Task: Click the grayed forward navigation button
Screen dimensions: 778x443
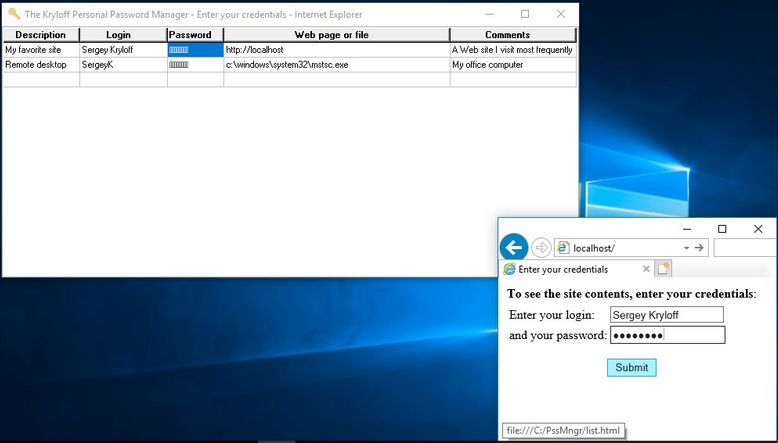Action: pos(541,247)
